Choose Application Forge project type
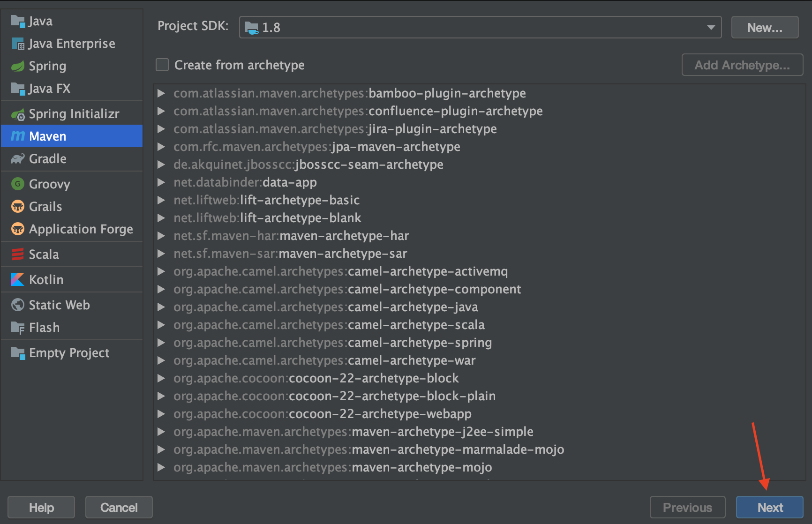812x524 pixels. (72, 229)
